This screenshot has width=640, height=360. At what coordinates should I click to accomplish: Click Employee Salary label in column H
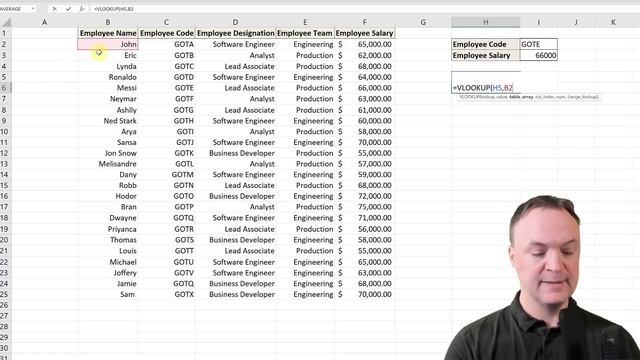486,55
